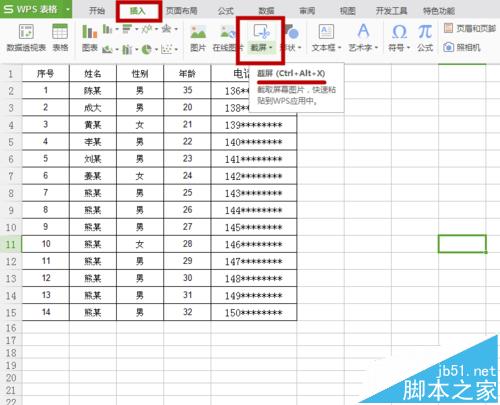Select the 陈某 name cell
This screenshot has height=405, width=500.
(93, 91)
